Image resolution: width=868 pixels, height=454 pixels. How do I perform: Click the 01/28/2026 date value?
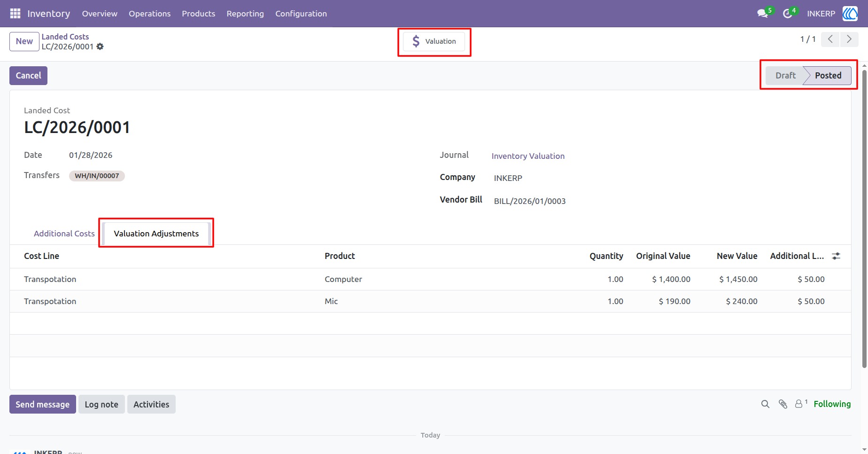[x=91, y=155]
